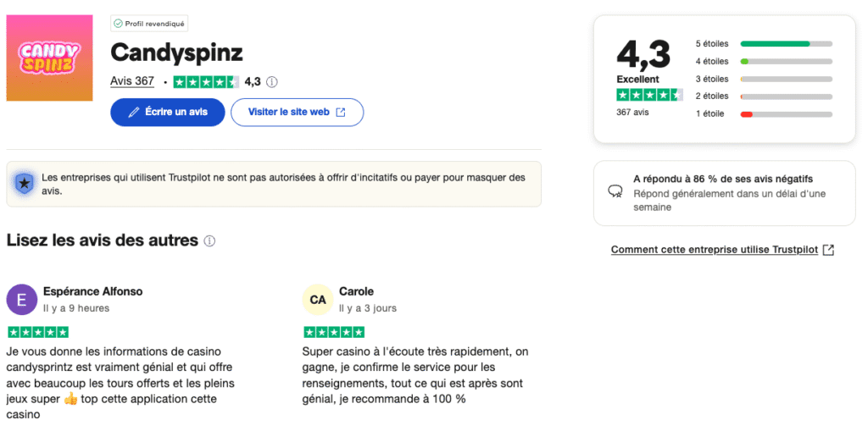Click the purple E avatar of Espérance Alfonso

[x=22, y=299]
